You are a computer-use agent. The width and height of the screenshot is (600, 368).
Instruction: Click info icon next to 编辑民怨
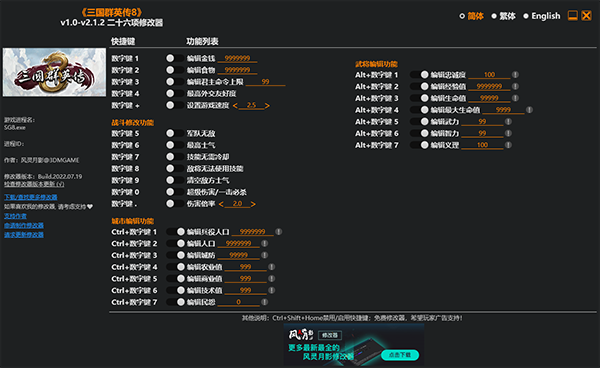point(264,302)
